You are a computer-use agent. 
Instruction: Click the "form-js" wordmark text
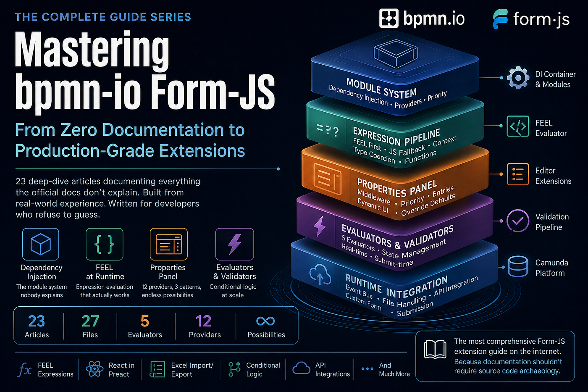(x=541, y=19)
